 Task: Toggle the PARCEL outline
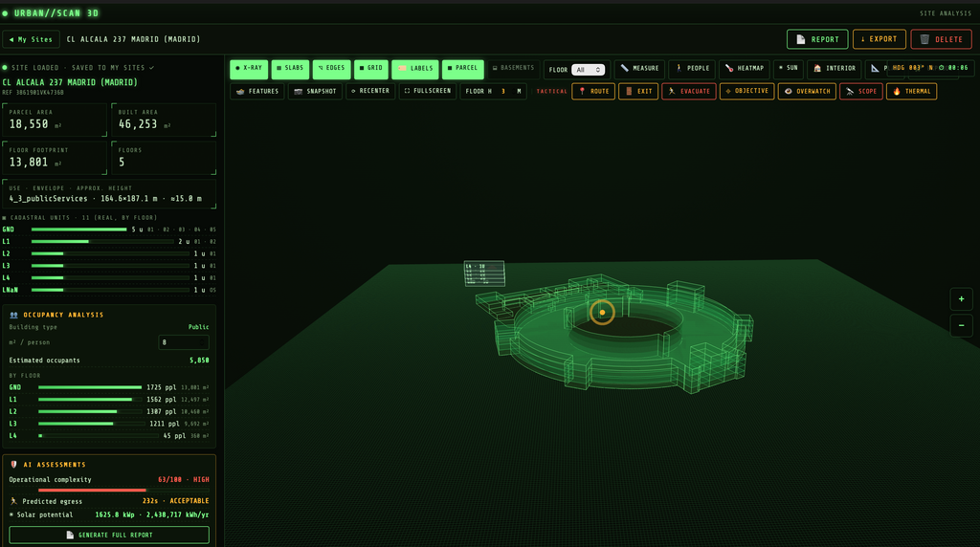462,69
